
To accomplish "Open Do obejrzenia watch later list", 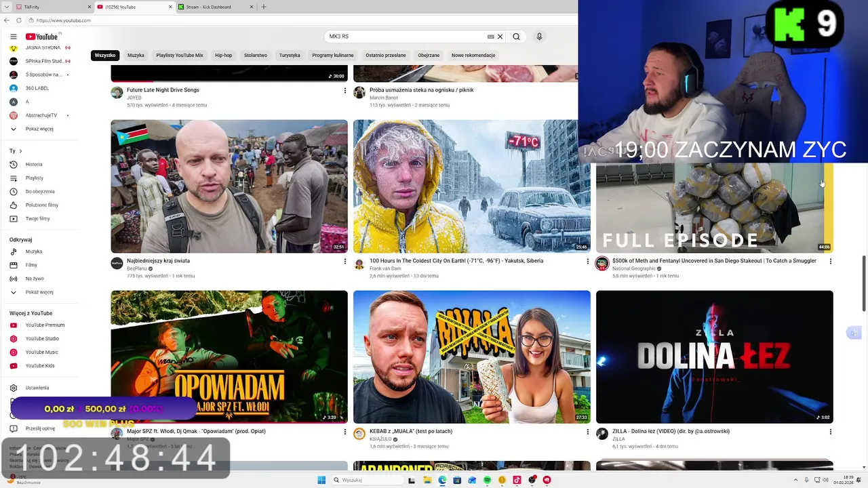I will pos(40,192).
